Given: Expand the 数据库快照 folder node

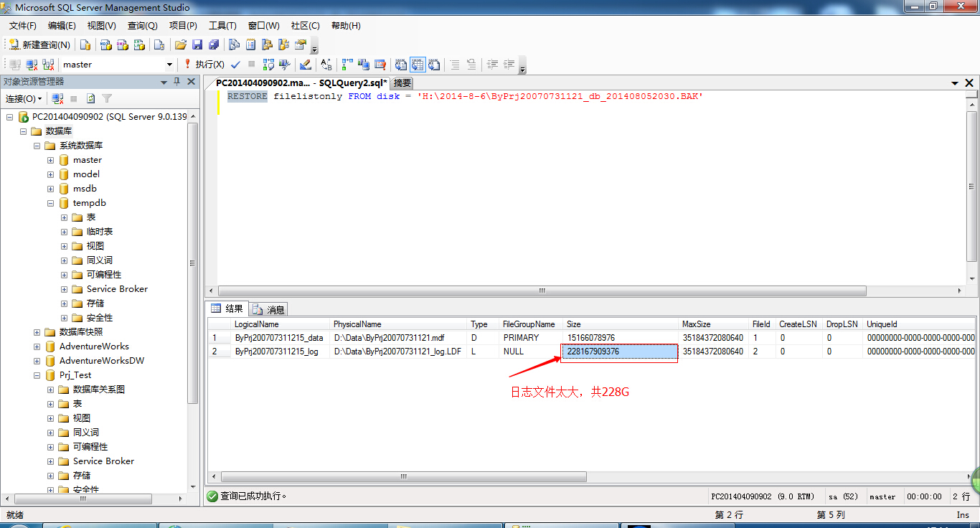Looking at the screenshot, I should [37, 332].
